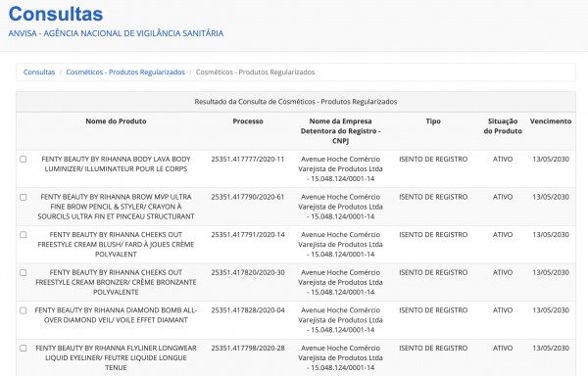The width and height of the screenshot is (588, 376).
Task: Click the Situação do Produto column header
Action: pyautogui.click(x=503, y=126)
